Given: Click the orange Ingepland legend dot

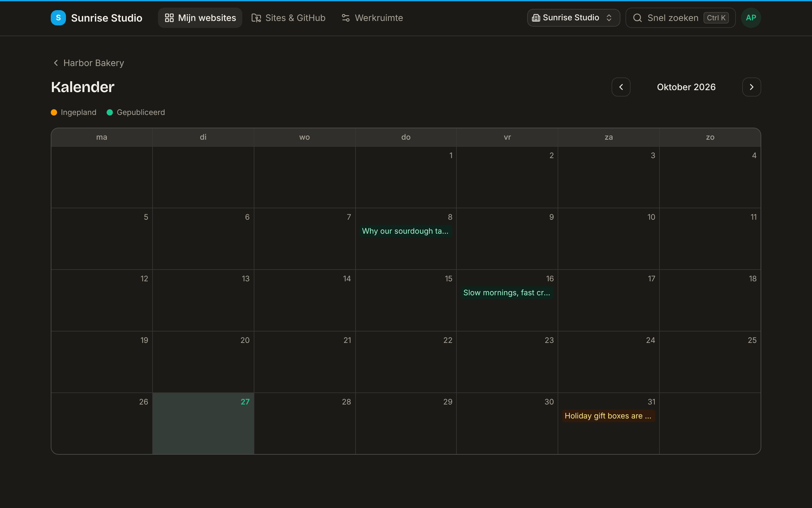Looking at the screenshot, I should click(54, 112).
